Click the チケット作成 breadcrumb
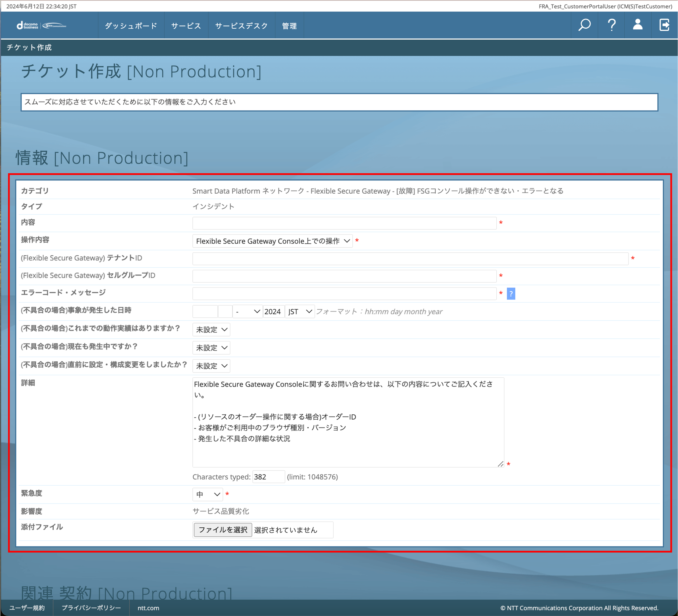This screenshot has width=678, height=616. (29, 47)
